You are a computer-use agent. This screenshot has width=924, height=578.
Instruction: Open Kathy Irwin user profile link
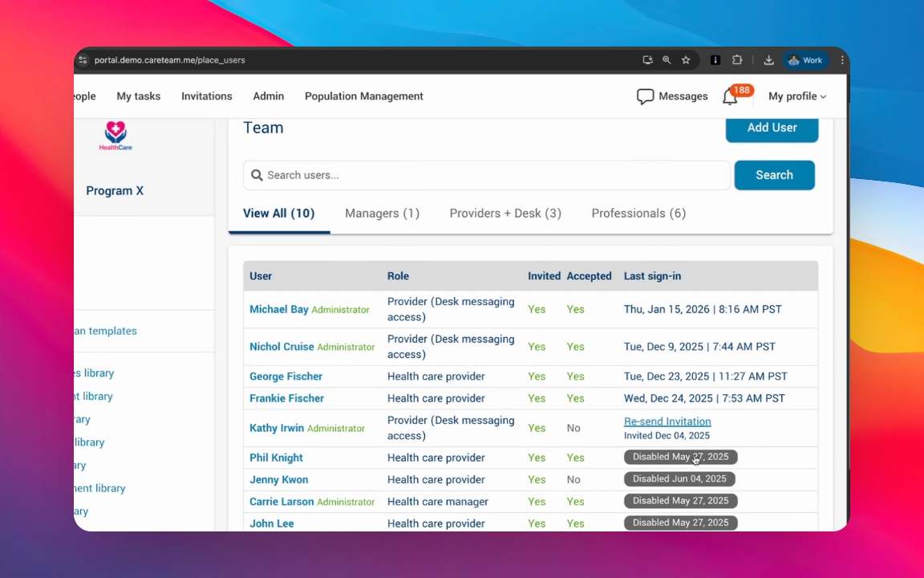pos(277,428)
